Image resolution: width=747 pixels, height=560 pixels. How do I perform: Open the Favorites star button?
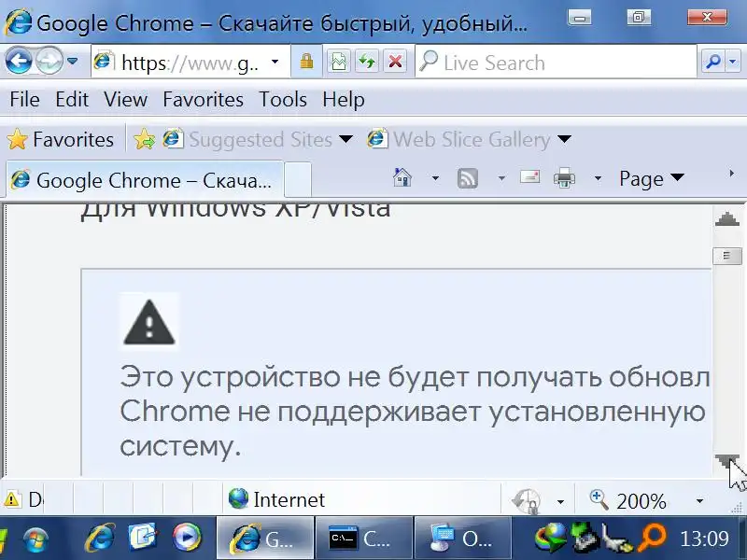pos(61,139)
